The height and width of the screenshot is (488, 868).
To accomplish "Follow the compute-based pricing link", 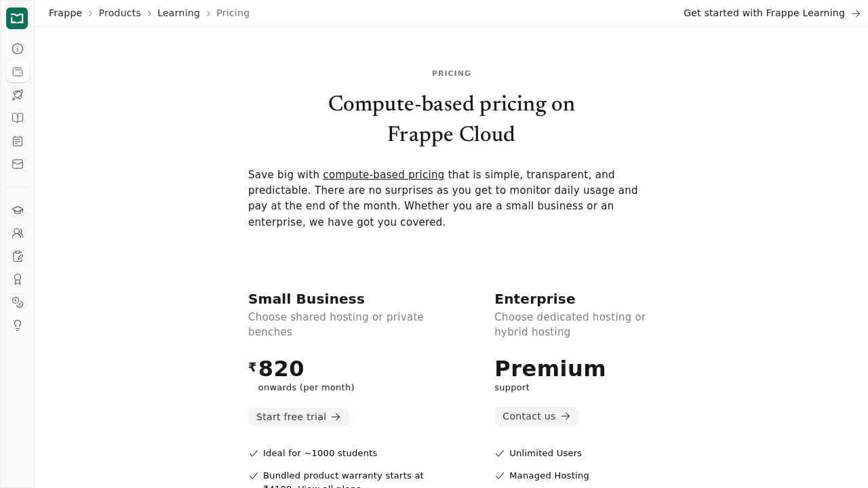I will coord(384,174).
